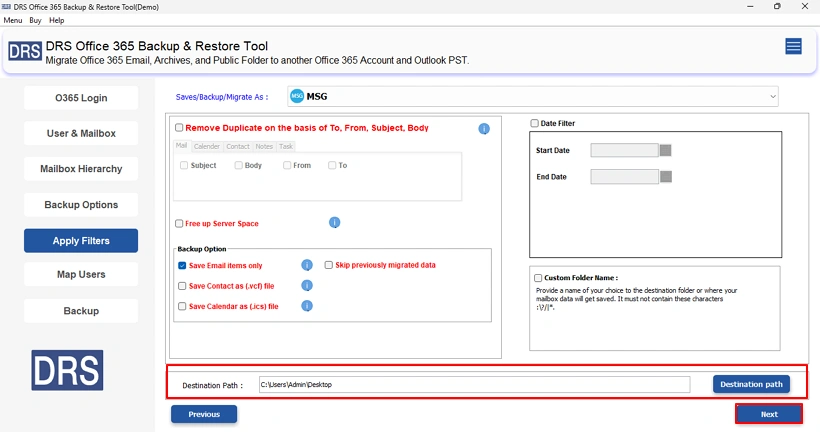Check Save Calendar as (.ics) file
Viewport: 820px width, 432px height.
[182, 306]
